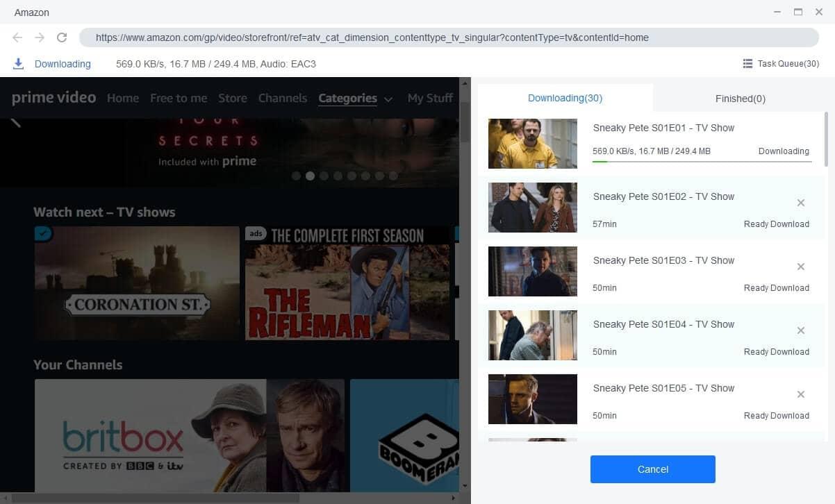Reload the page with refresh icon
835x504 pixels.
(62, 37)
